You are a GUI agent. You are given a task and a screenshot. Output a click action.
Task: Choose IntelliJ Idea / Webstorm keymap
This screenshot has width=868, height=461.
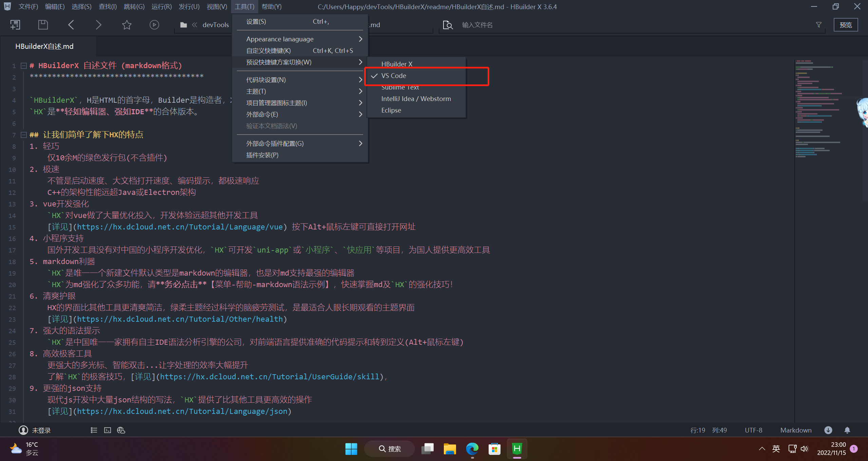tap(416, 99)
